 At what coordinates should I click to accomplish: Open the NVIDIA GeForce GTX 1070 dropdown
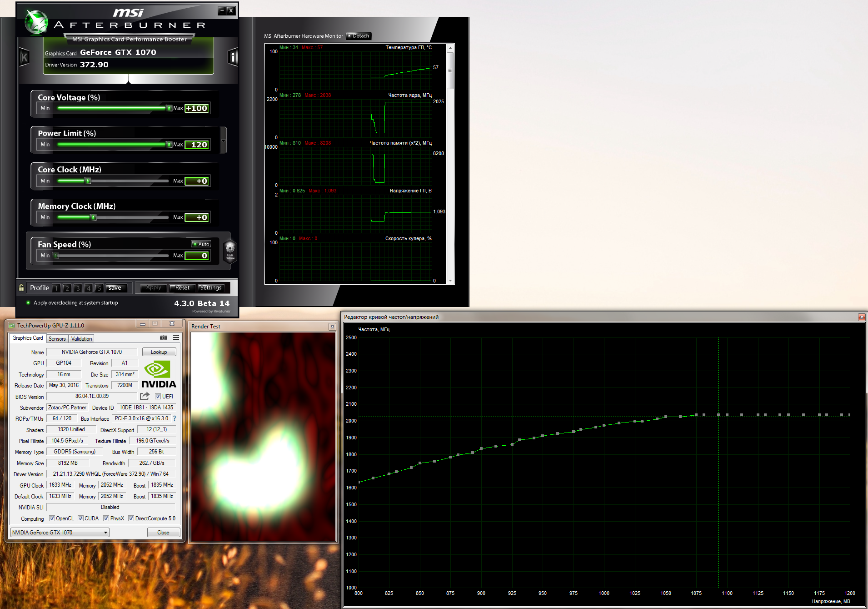pos(60,533)
